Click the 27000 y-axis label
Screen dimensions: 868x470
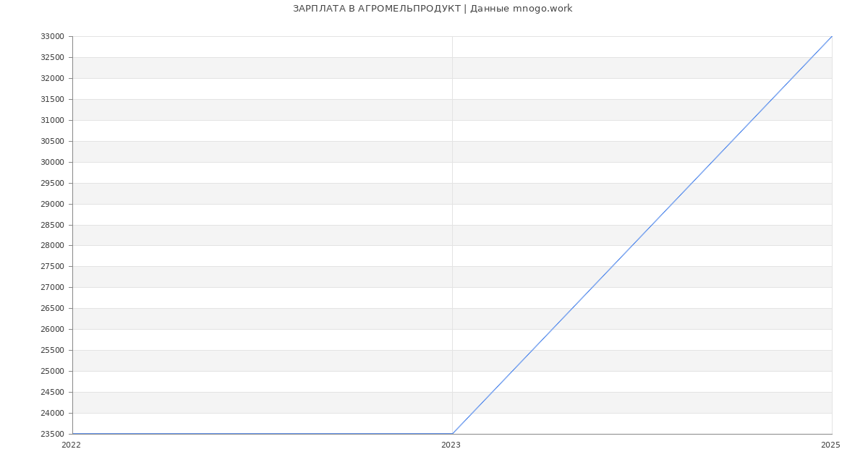click(52, 288)
